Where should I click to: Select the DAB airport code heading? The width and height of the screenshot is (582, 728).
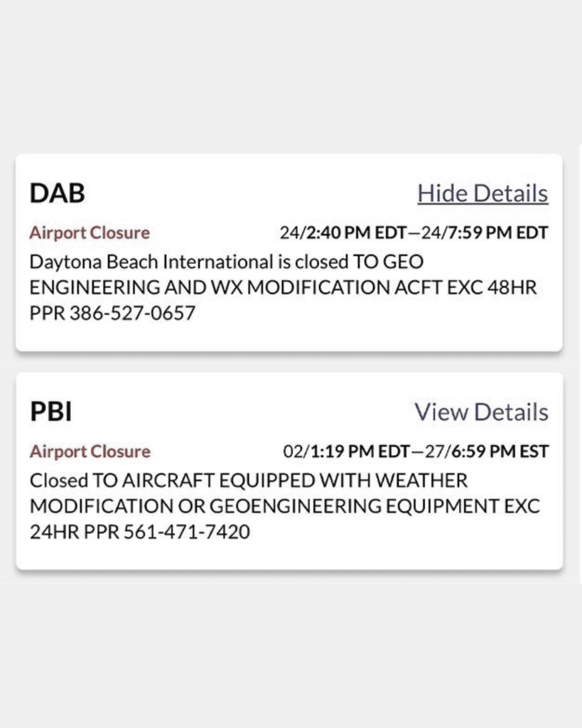click(x=57, y=193)
